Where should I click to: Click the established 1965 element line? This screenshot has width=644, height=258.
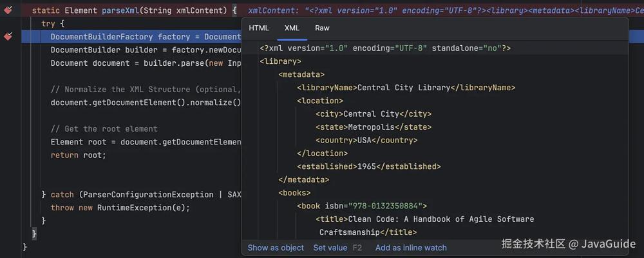click(368, 166)
